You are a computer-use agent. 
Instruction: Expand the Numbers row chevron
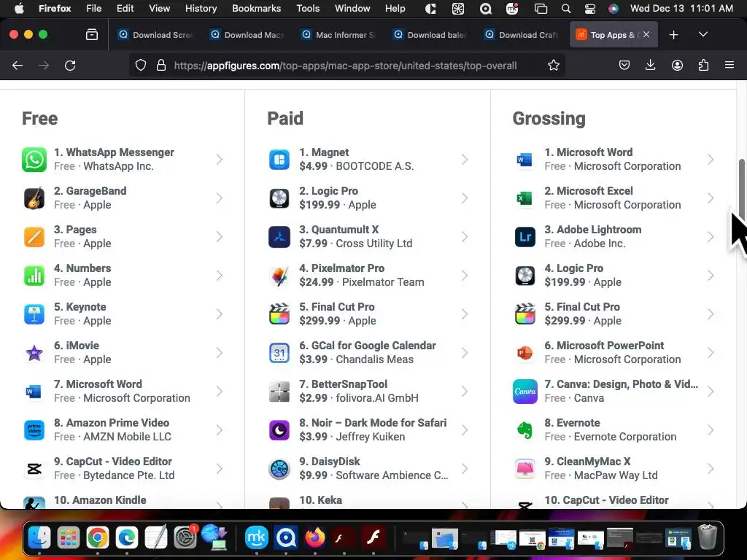[x=219, y=275]
